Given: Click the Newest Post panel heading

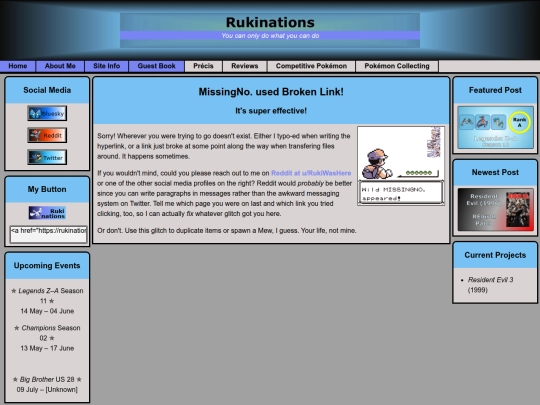Looking at the screenshot, I should (x=495, y=173).
